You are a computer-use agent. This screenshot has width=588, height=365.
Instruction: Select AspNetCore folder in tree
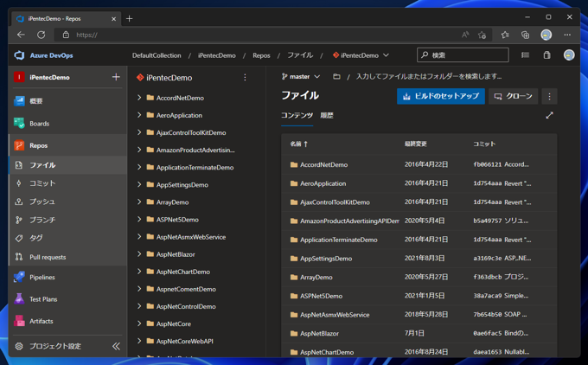click(x=174, y=323)
